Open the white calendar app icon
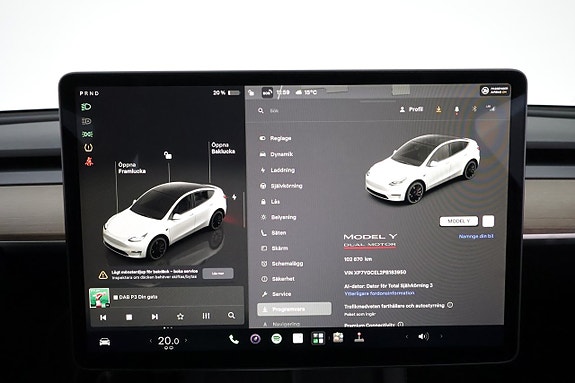Screen dimensions: 575x383 point(298,338)
